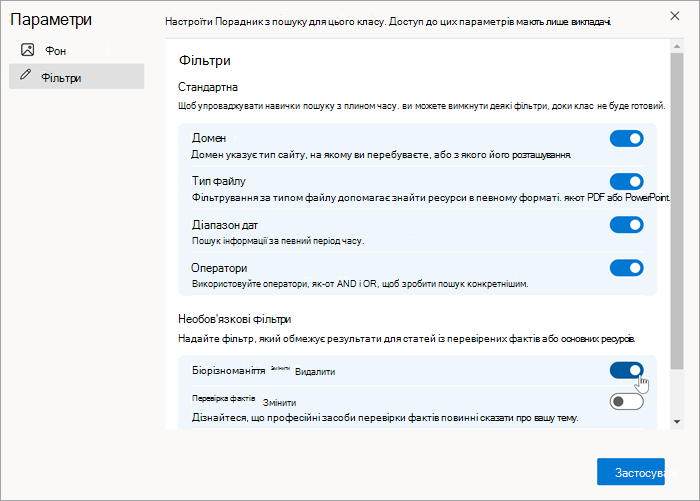Click the Фон picture icon in sidebar
700x501 pixels.
[x=28, y=50]
